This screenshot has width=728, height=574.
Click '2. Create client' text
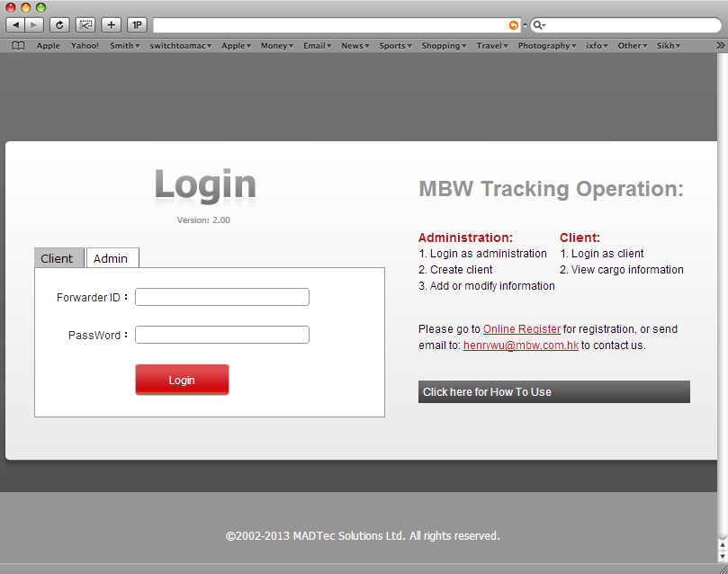pyautogui.click(x=455, y=270)
